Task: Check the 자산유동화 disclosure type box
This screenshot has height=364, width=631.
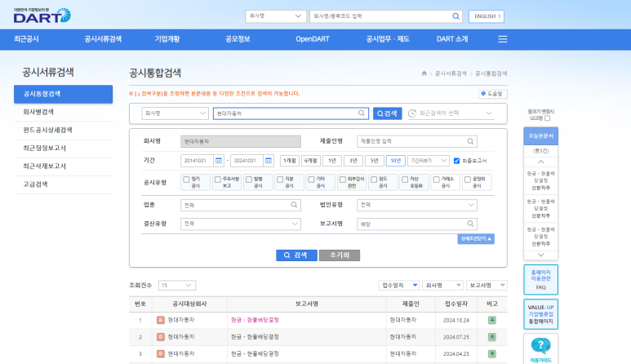Action: [x=405, y=180]
